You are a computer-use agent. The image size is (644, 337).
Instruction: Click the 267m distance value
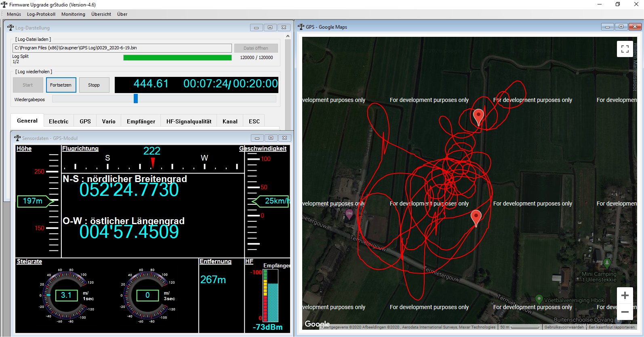tap(213, 280)
